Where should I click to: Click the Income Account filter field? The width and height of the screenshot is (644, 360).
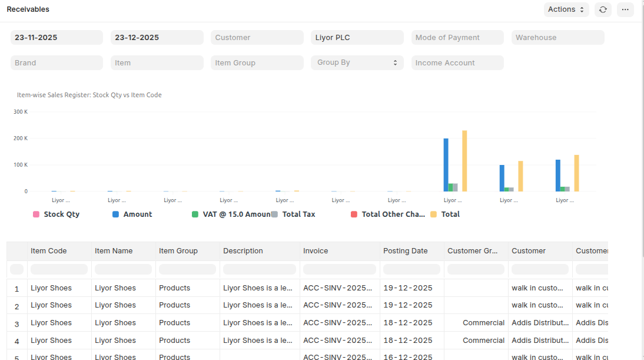point(457,63)
